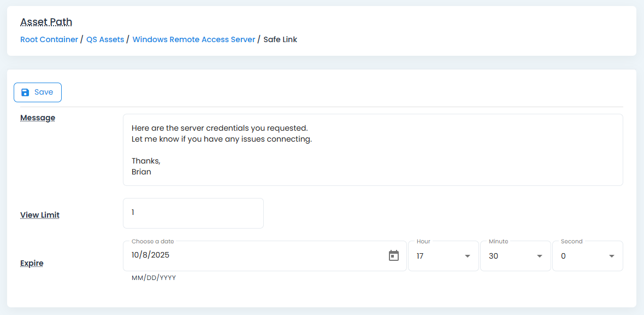The height and width of the screenshot is (315, 644).
Task: Click the Asset Path heading
Action: coord(46,22)
